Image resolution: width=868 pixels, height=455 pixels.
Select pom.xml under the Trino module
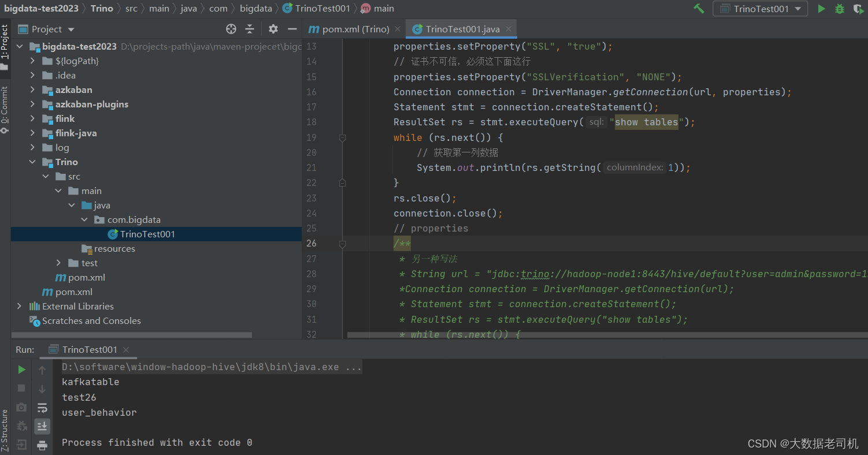(x=80, y=277)
